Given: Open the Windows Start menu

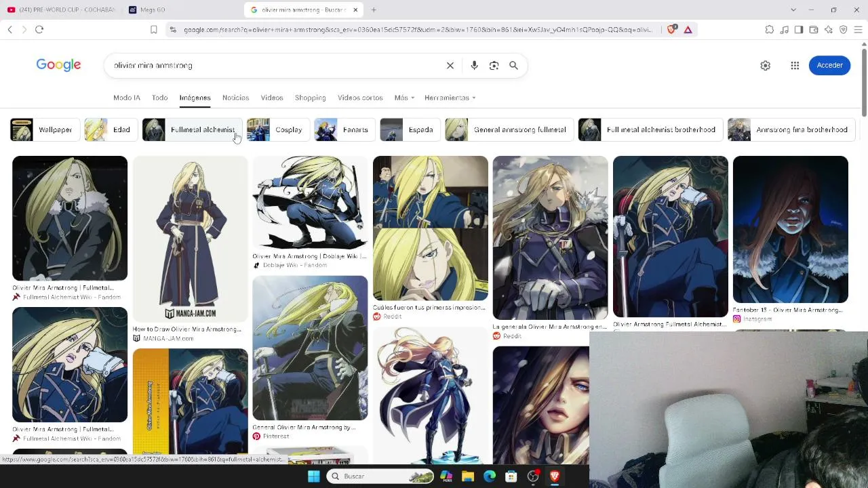Looking at the screenshot, I should (313, 476).
